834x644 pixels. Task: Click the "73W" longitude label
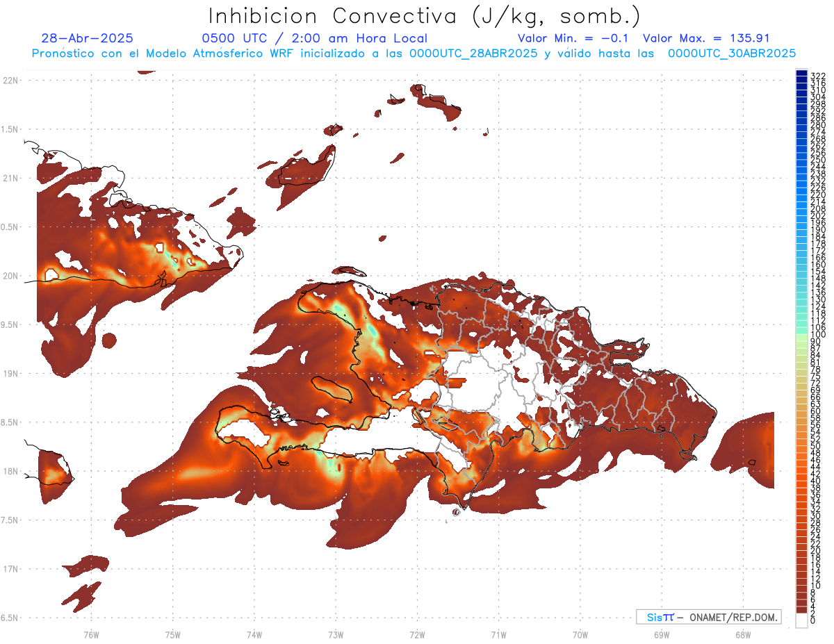[x=336, y=635]
